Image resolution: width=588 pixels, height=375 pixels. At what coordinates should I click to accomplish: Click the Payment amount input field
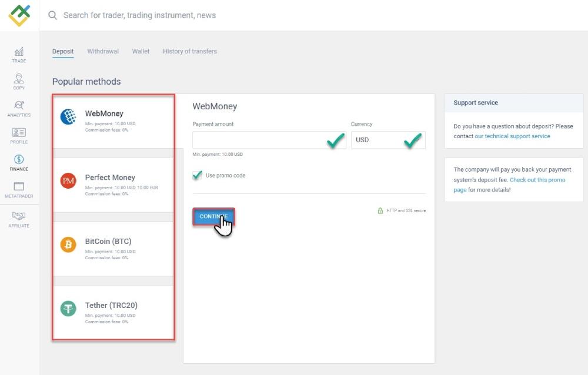pos(259,140)
